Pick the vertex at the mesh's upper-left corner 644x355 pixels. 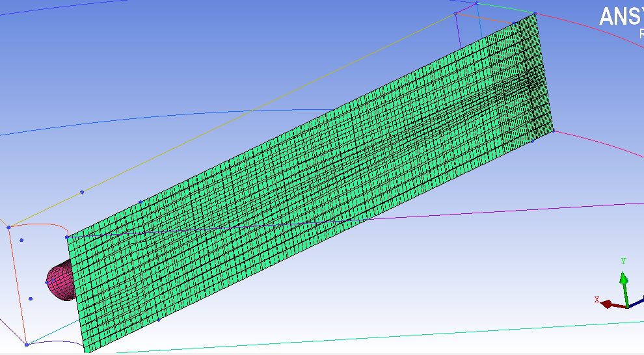[68, 237]
